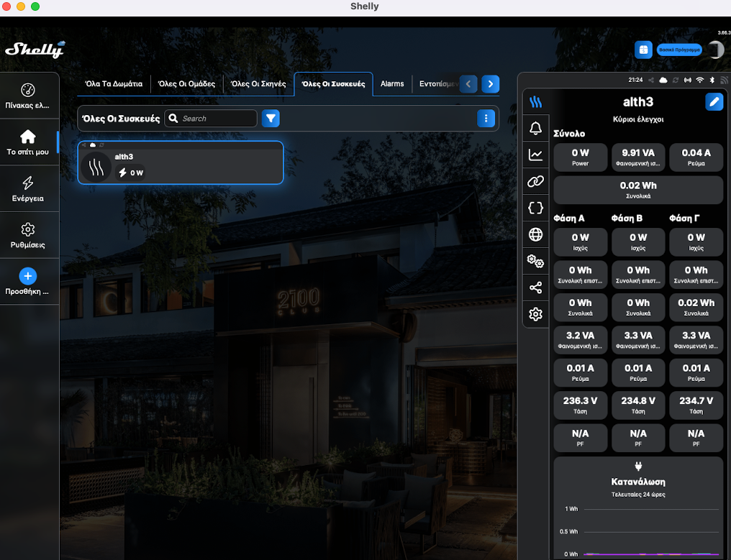The image size is (731, 560).
Task: Open the chain link icon in panel
Action: tap(536, 181)
